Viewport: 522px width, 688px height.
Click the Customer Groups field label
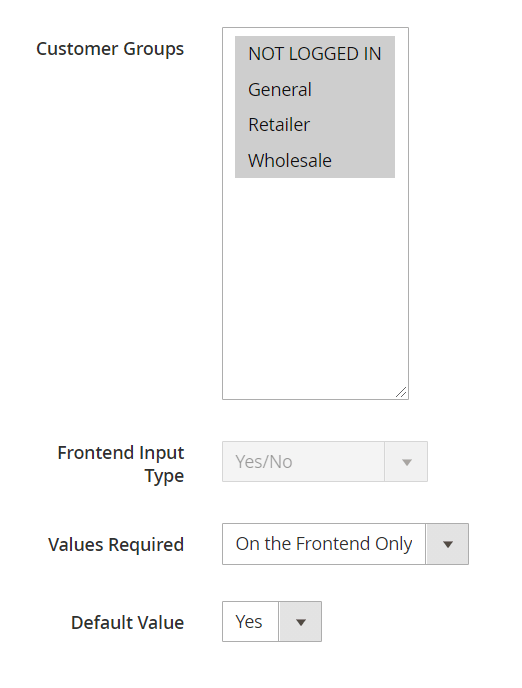tap(110, 49)
